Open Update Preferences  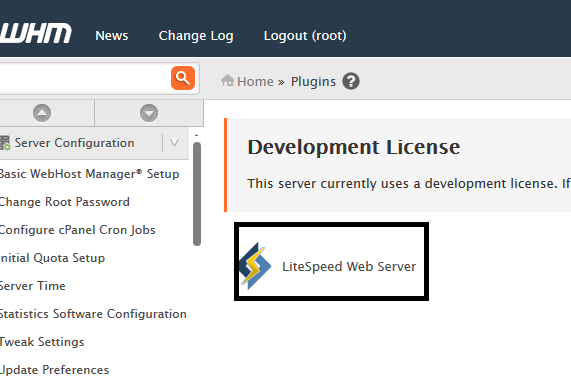pyautogui.click(x=54, y=370)
